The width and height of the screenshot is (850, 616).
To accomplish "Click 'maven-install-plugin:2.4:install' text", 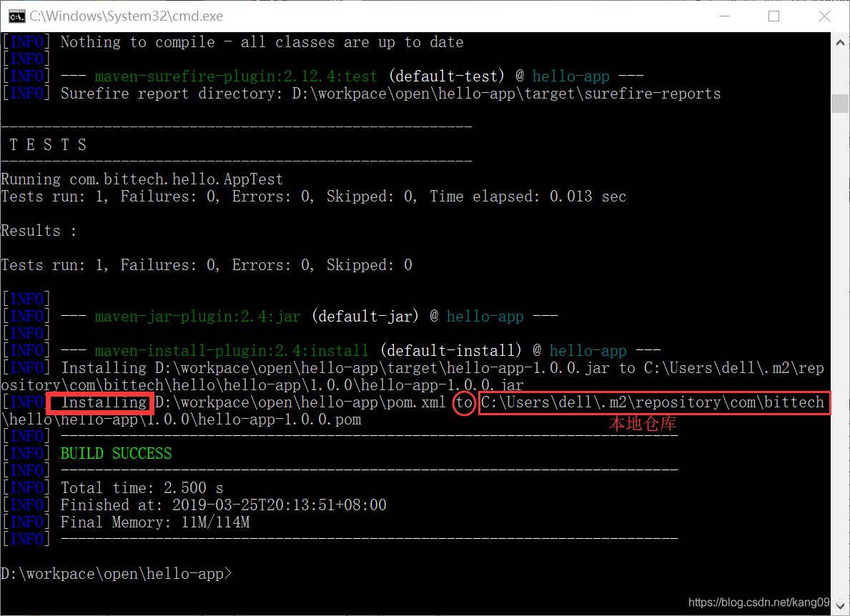I will 232,351.
